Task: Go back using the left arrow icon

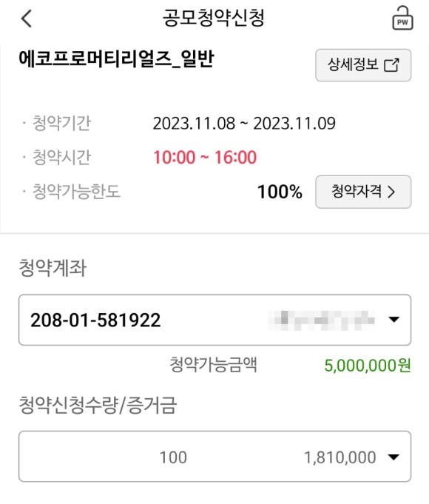Action: pos(27,19)
